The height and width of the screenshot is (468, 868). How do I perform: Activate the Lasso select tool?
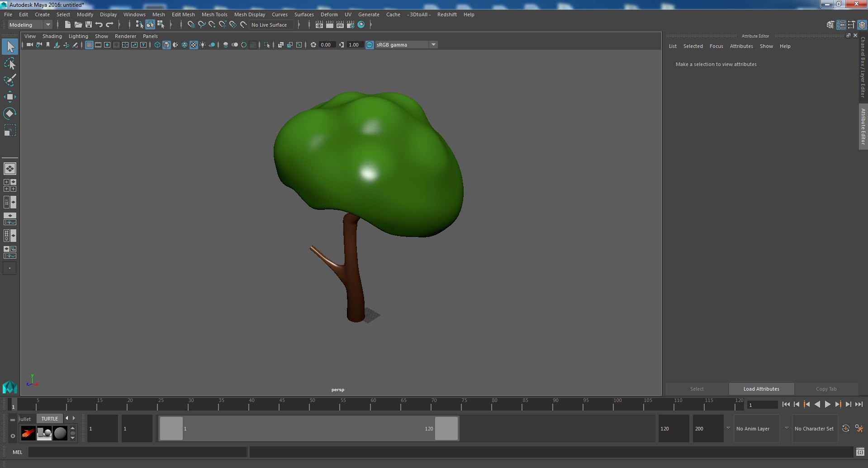point(10,64)
